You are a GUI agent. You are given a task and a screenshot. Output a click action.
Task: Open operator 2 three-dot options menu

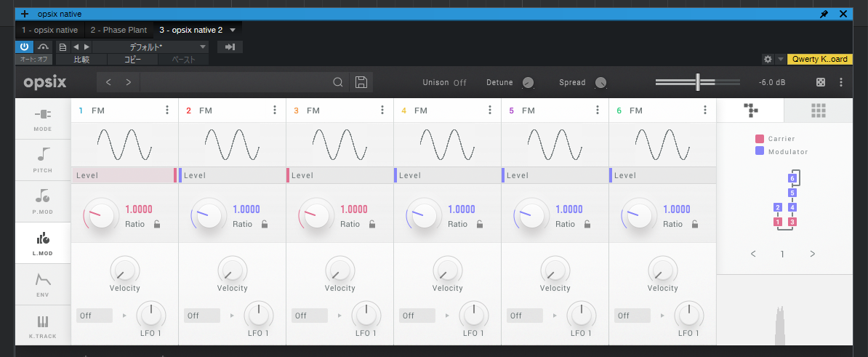(275, 111)
